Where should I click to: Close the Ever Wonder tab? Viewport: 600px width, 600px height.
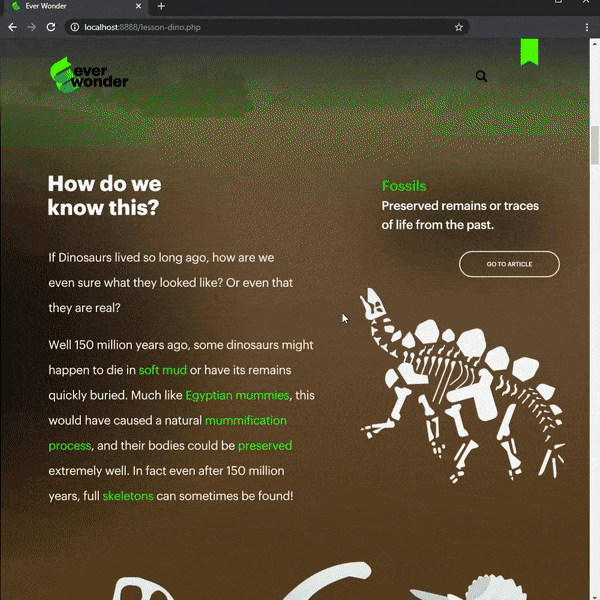[139, 6]
